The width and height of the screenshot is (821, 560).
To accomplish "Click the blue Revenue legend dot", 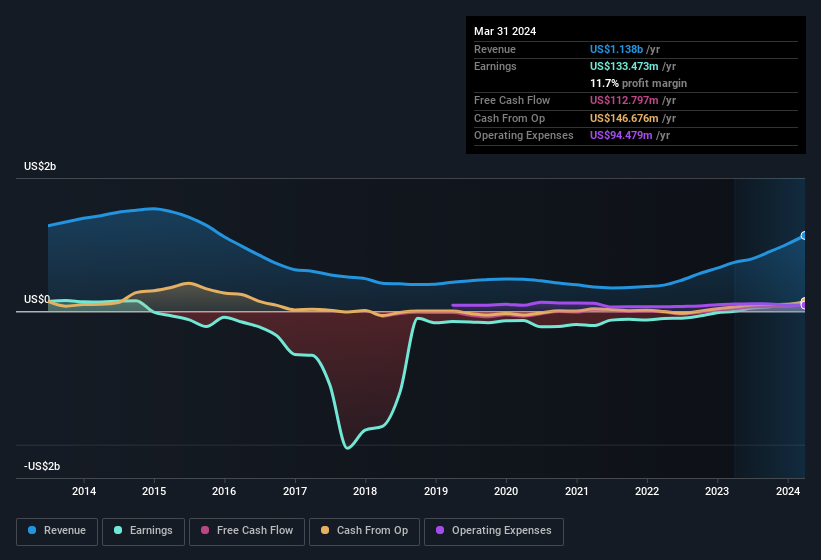I will coord(33,531).
